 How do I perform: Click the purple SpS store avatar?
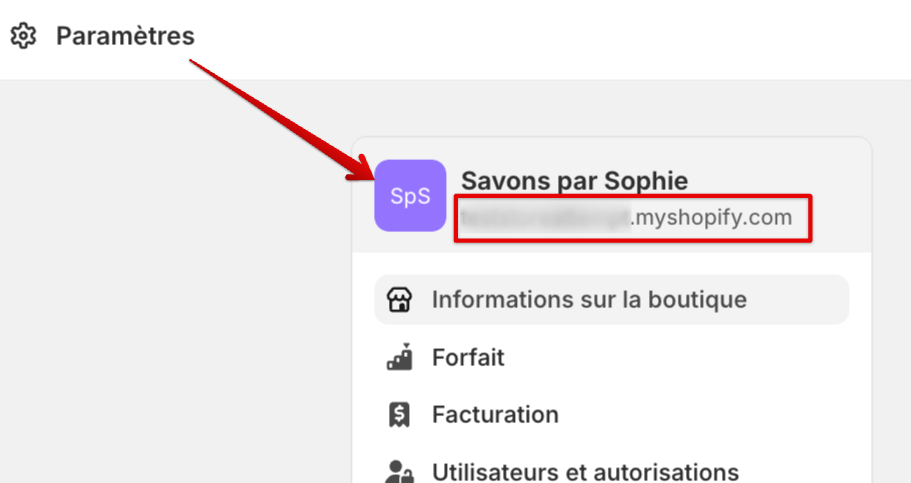pos(410,196)
